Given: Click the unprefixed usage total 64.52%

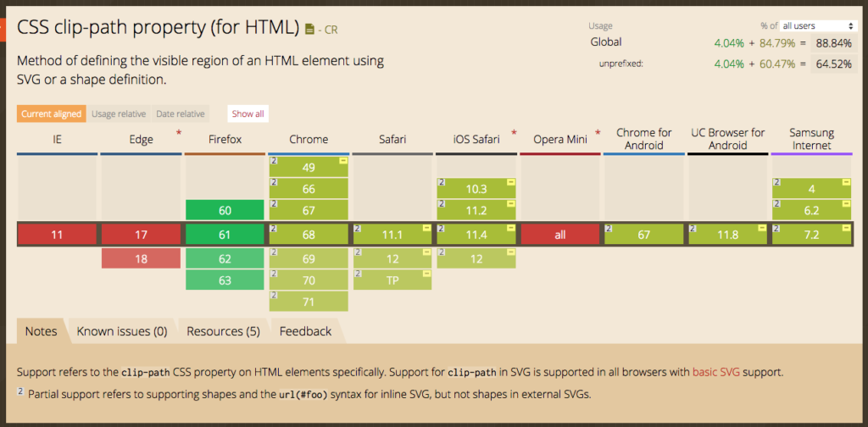Looking at the screenshot, I should (x=833, y=64).
